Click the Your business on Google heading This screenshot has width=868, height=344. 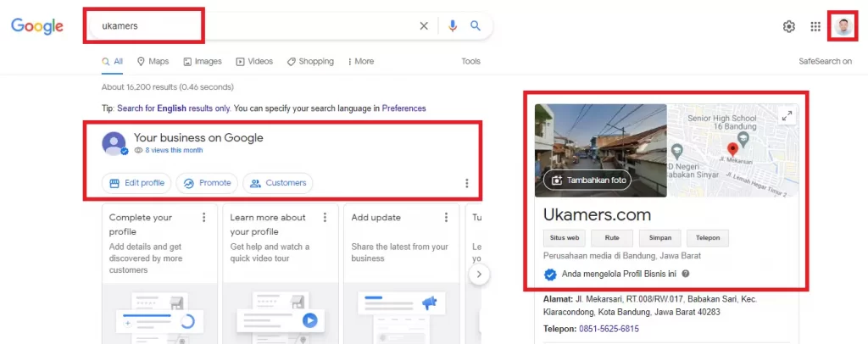pos(198,138)
